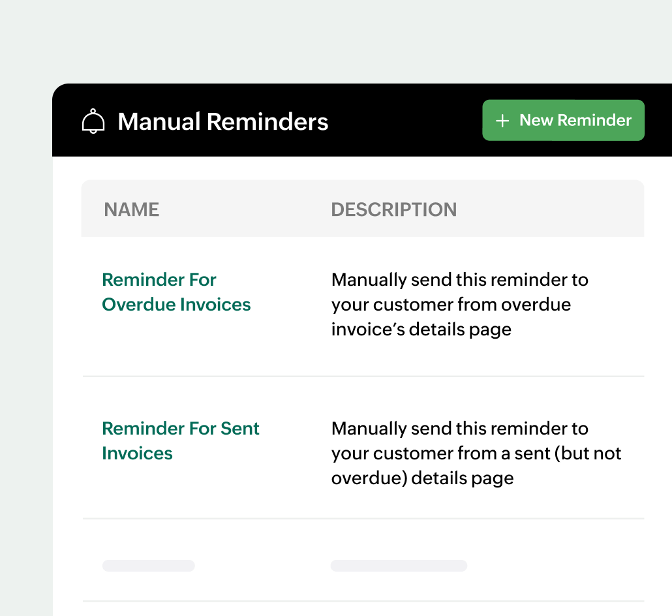
Task: Click the table header row background
Action: point(363,209)
